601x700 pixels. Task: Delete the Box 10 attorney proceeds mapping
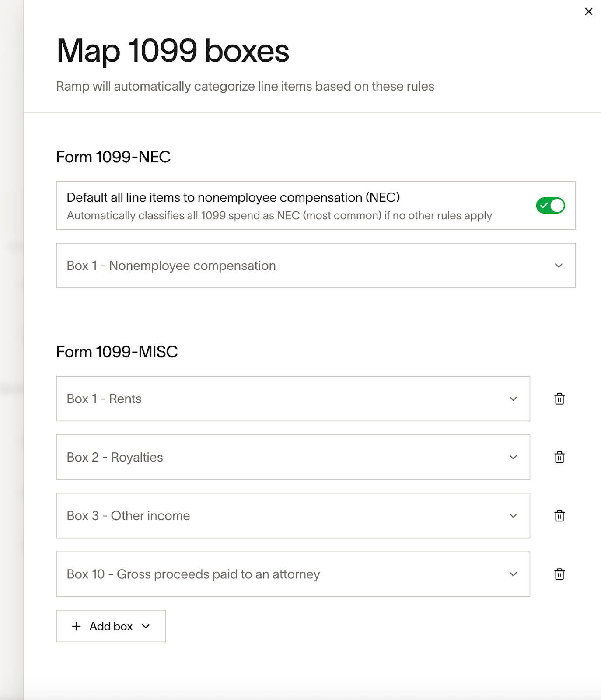(x=559, y=574)
